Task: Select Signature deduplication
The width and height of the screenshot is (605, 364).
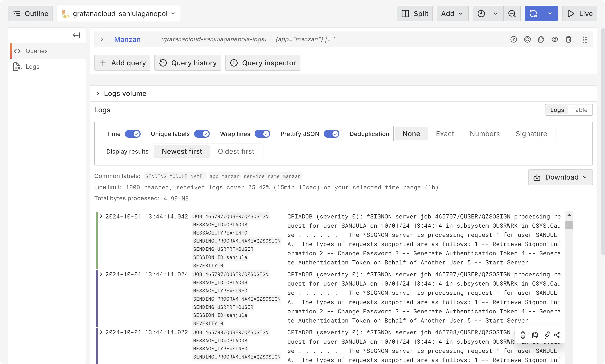Action: tap(531, 134)
